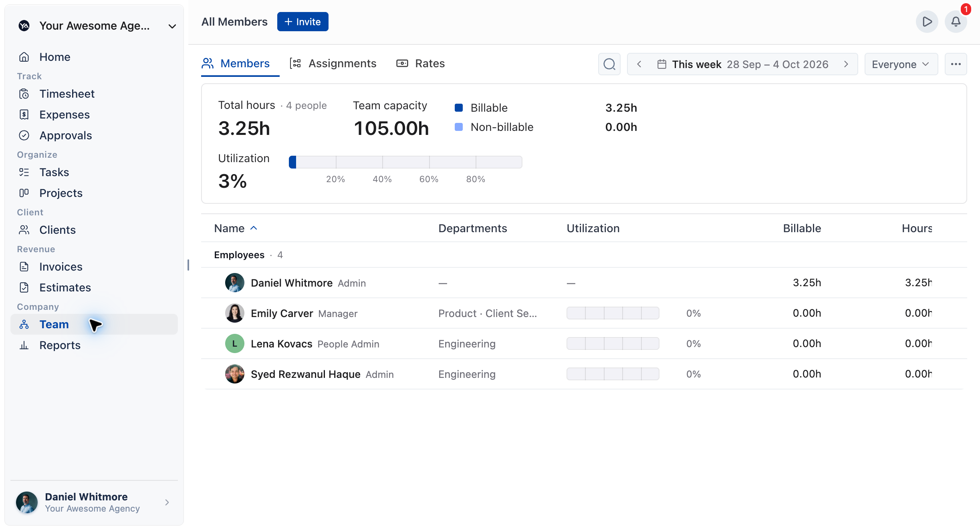The width and height of the screenshot is (980, 530).
Task: Open Invoices section
Action: click(x=94, y=267)
